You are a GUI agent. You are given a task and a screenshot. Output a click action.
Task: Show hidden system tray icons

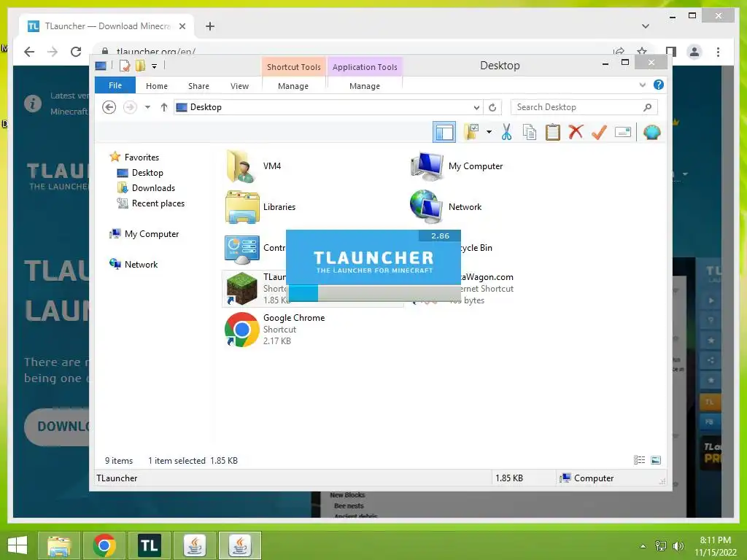[x=643, y=546]
